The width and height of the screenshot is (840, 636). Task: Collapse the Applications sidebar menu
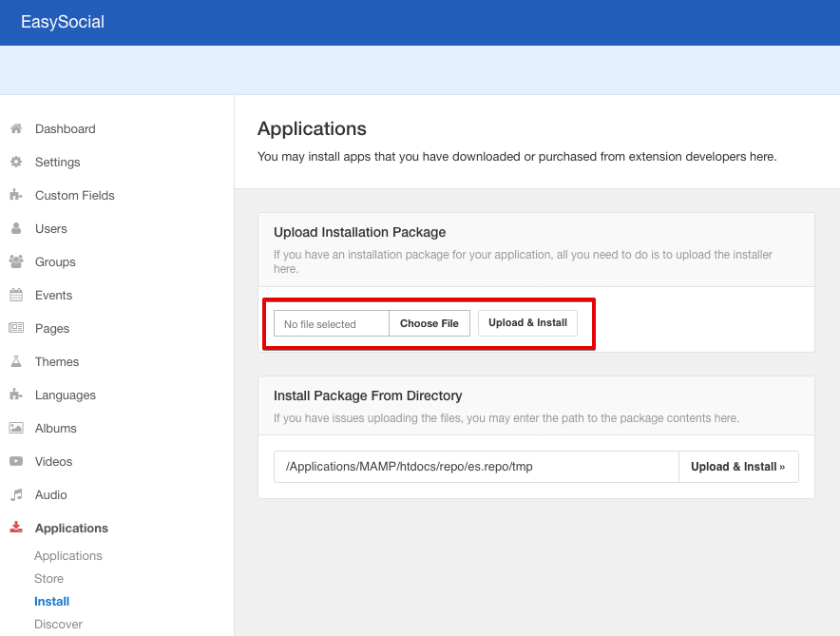tap(71, 528)
